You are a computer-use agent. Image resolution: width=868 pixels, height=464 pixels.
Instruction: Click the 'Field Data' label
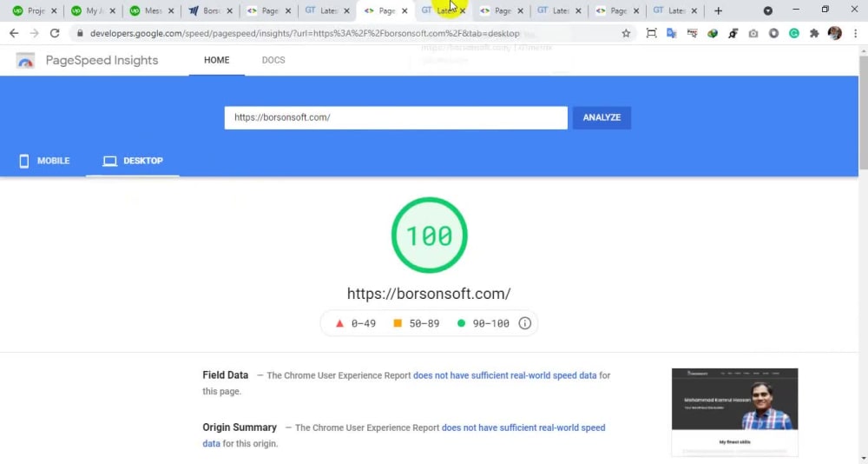(x=226, y=375)
